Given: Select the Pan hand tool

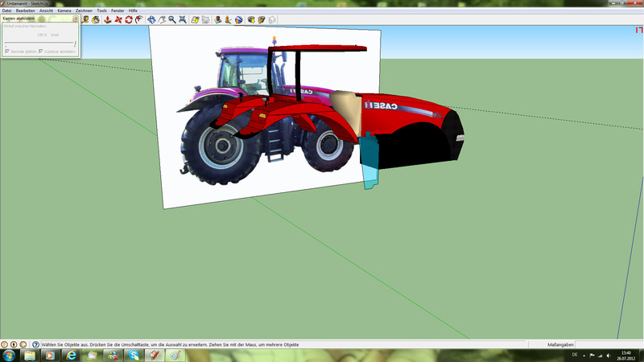Looking at the screenshot, I should point(163,19).
